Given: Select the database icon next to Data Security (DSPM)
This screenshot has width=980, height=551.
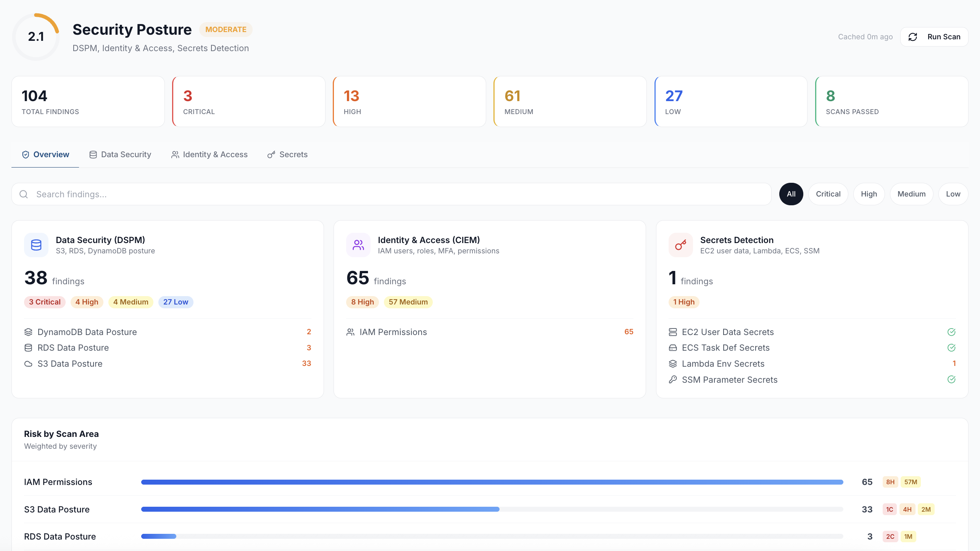Looking at the screenshot, I should [x=36, y=245].
